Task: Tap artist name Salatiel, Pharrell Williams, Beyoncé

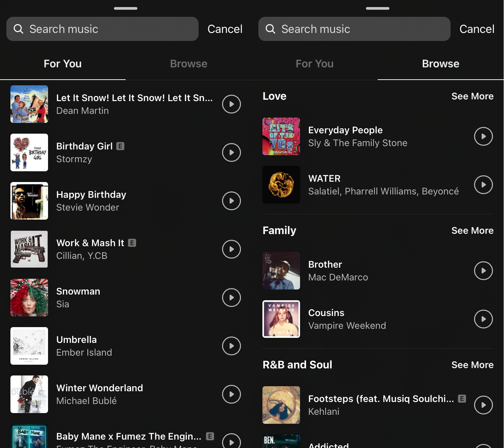Action: click(383, 191)
